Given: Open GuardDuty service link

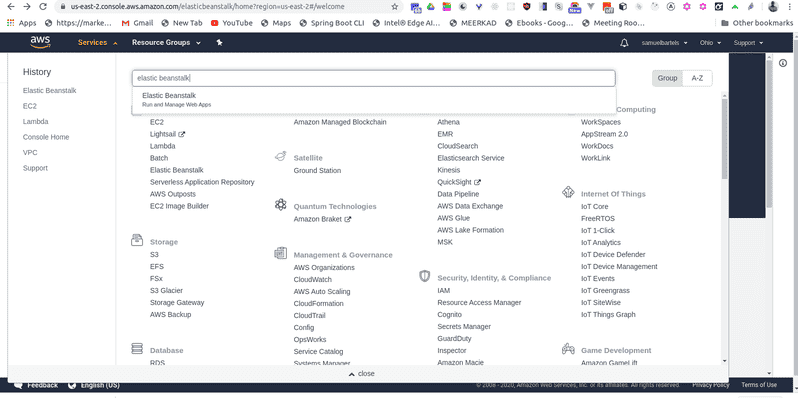Looking at the screenshot, I should click(x=454, y=339).
